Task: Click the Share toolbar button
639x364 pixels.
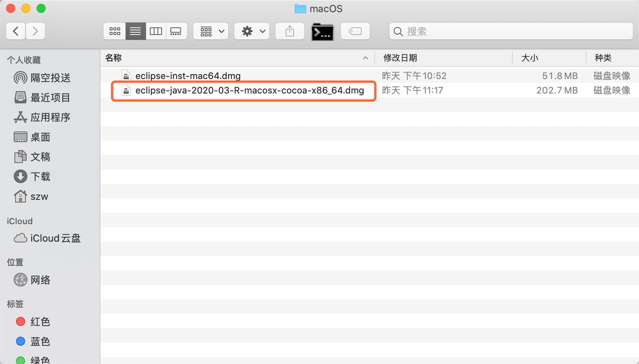Action: 290,31
